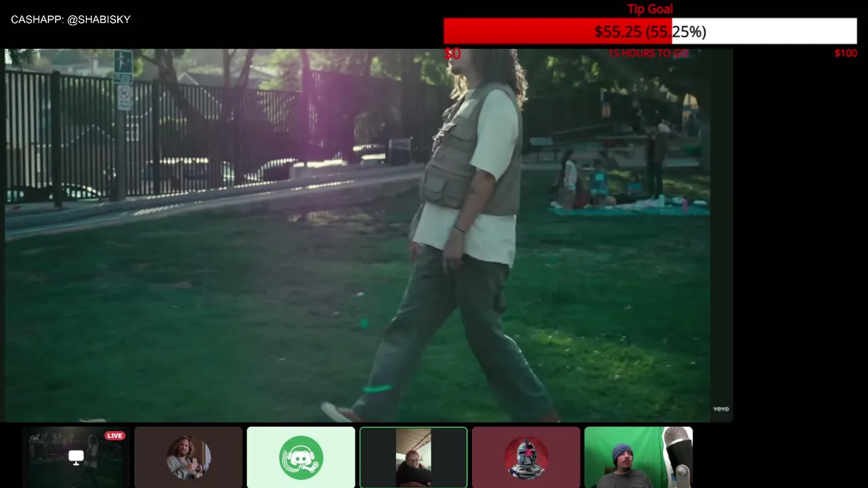Click the "$0" starting amount label
Image resolution: width=868 pixels, height=488 pixels.
coord(452,54)
